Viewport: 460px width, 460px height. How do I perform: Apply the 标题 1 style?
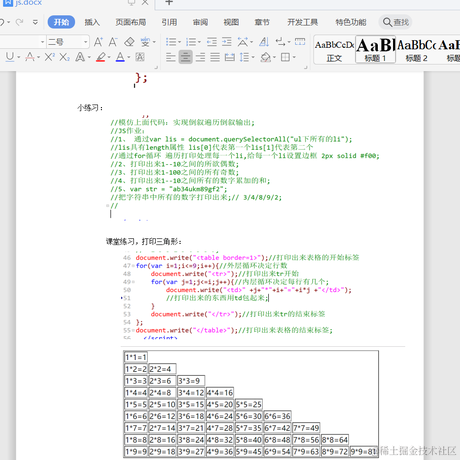[375, 49]
